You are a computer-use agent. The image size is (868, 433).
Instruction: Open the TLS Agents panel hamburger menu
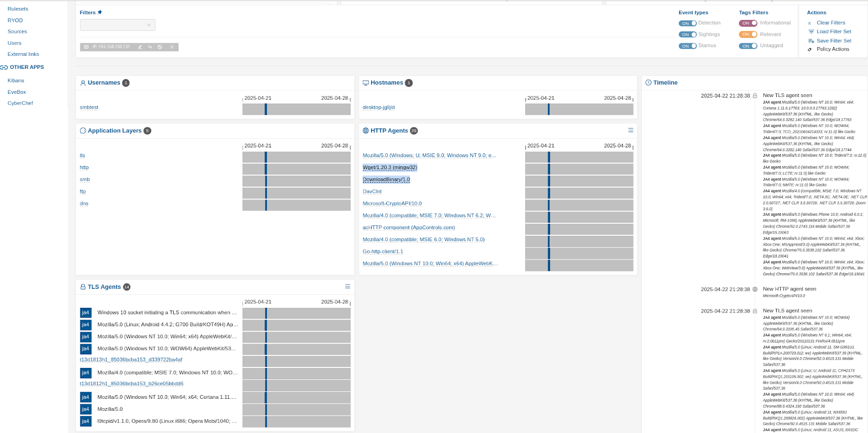(x=348, y=286)
